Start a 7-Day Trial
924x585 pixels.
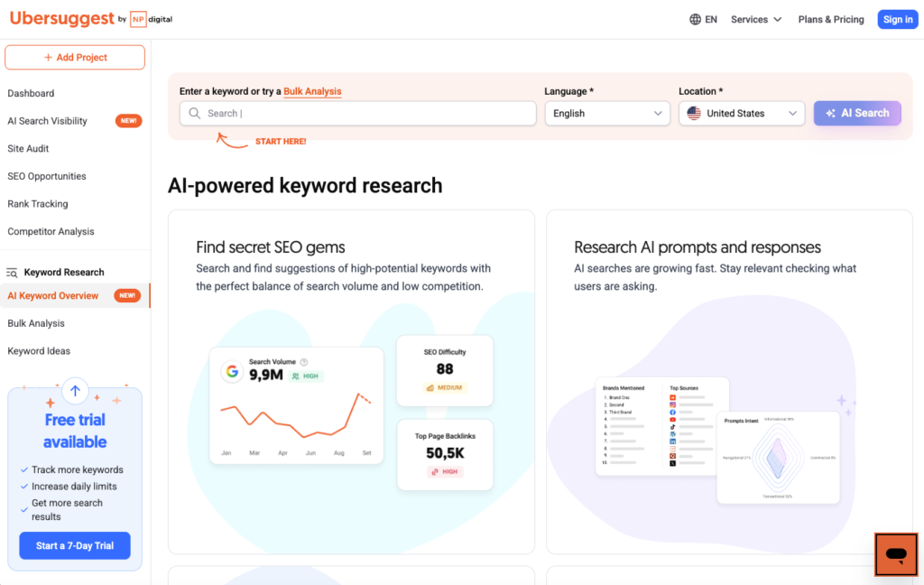tap(74, 545)
